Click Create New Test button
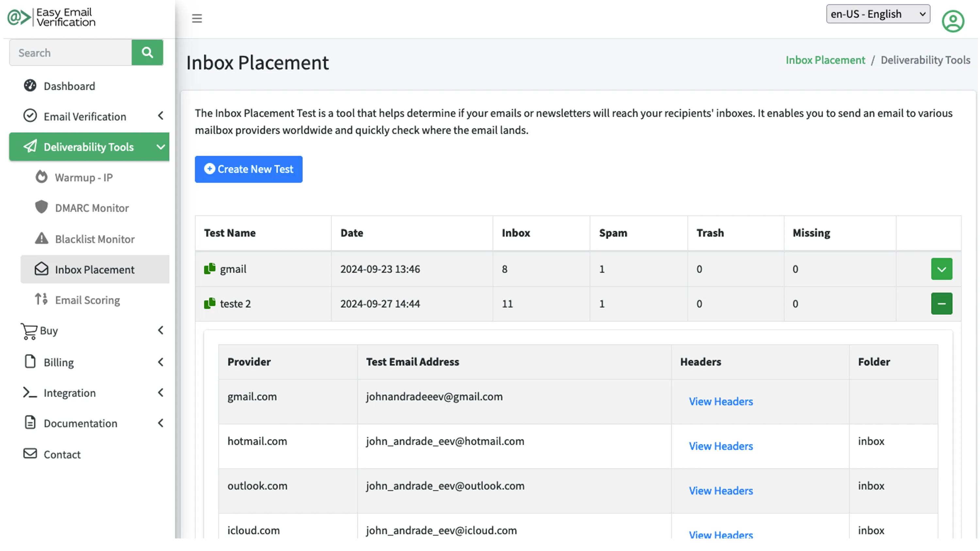This screenshot has width=980, height=551. [248, 169]
